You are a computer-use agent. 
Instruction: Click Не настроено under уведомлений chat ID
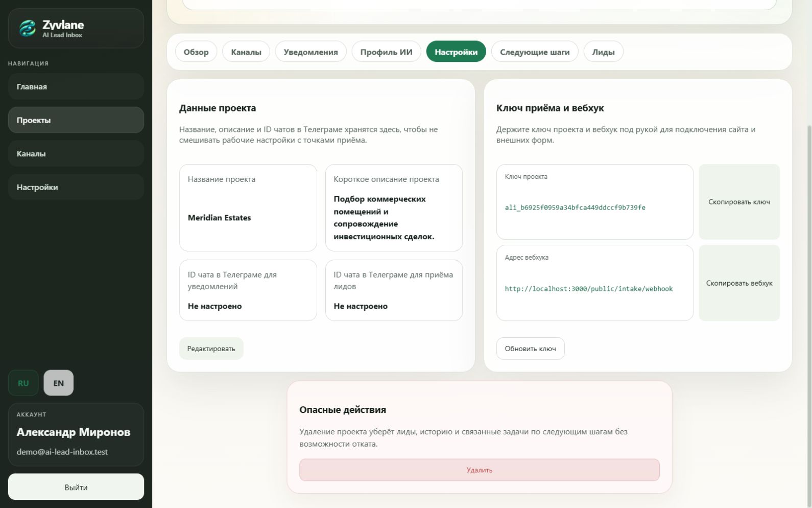coord(215,306)
